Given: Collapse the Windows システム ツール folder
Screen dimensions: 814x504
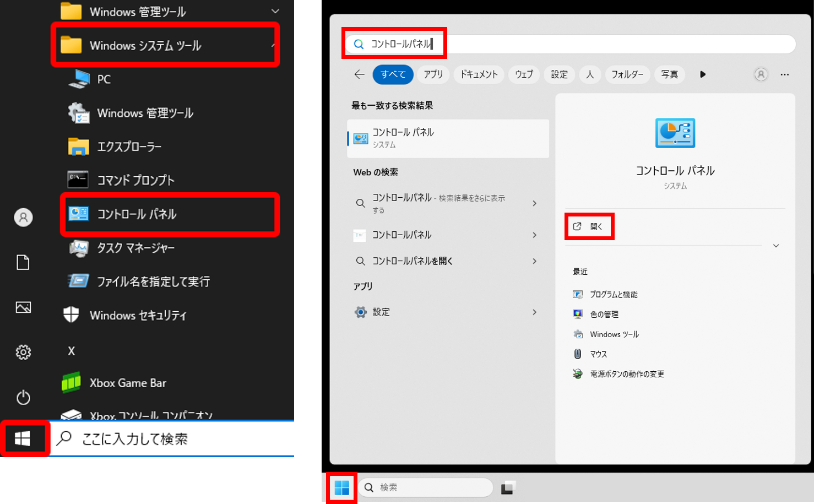Looking at the screenshot, I should click(165, 46).
